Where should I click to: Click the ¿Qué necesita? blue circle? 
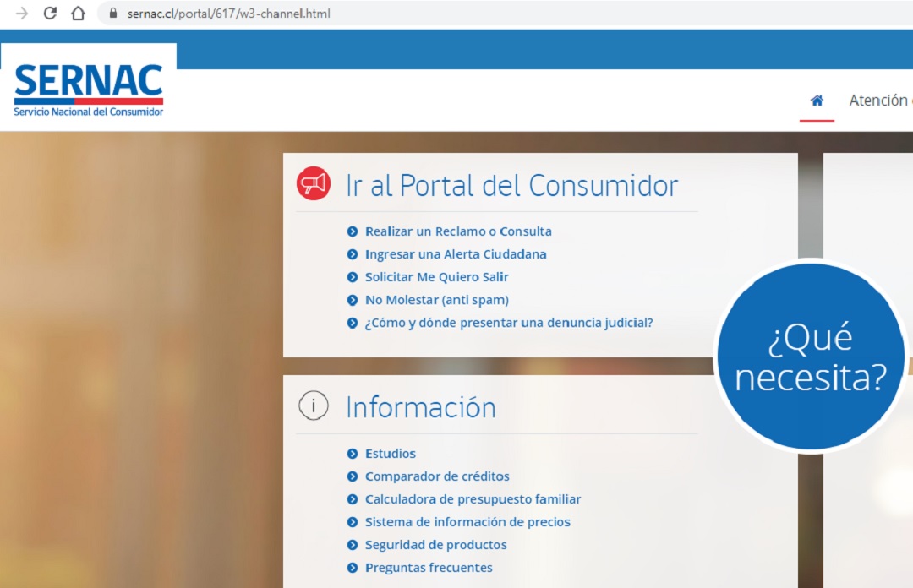point(811,357)
